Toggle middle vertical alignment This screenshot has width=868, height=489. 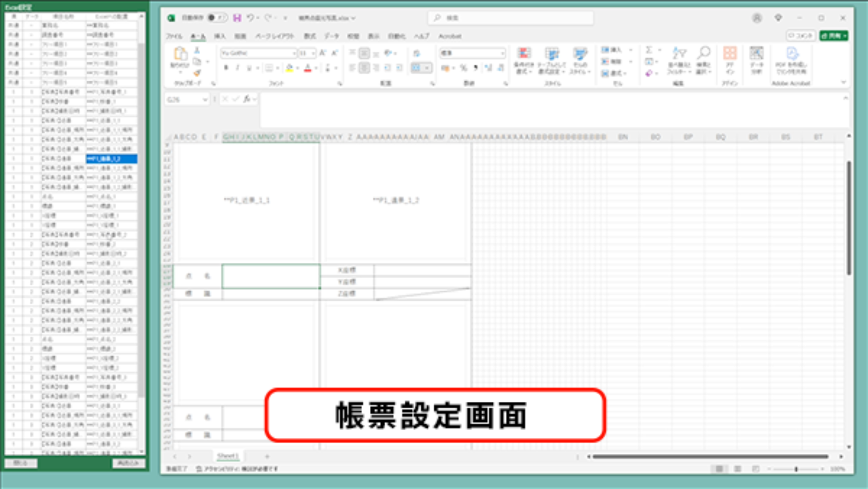click(x=364, y=53)
